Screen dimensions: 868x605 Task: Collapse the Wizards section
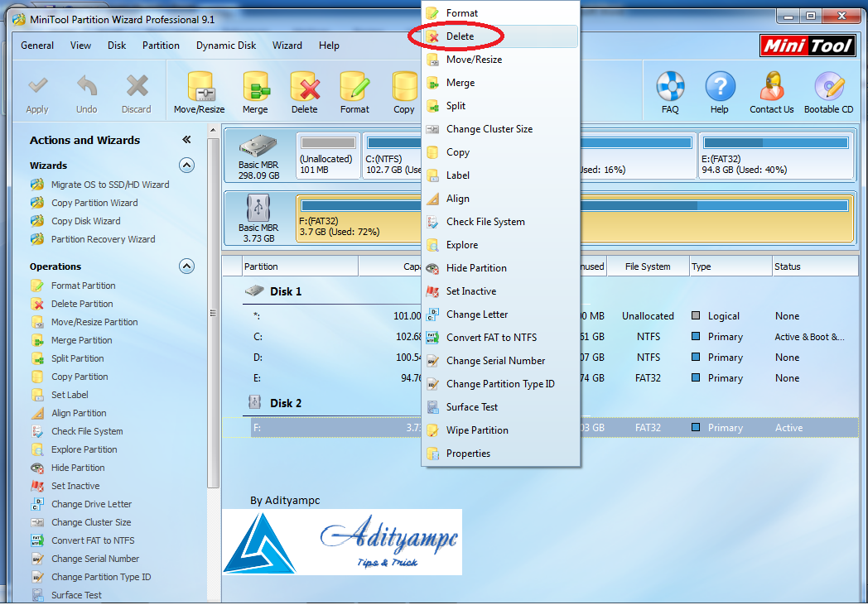(x=187, y=166)
